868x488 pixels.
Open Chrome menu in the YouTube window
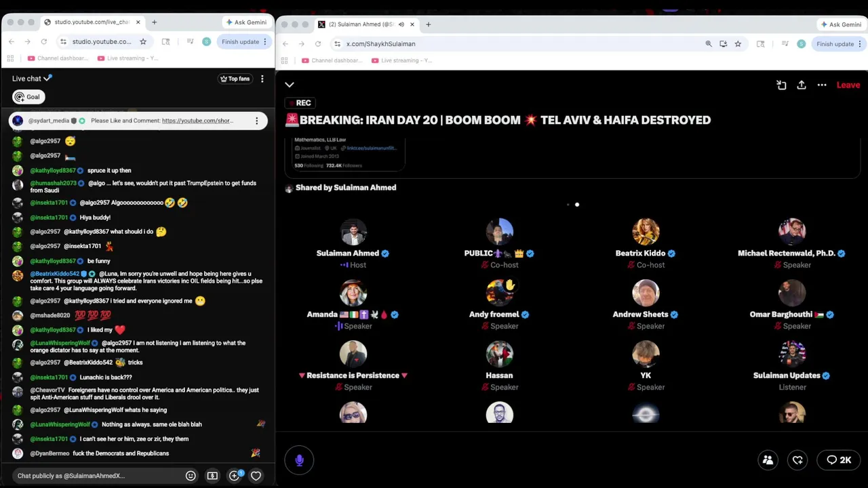coord(265,42)
